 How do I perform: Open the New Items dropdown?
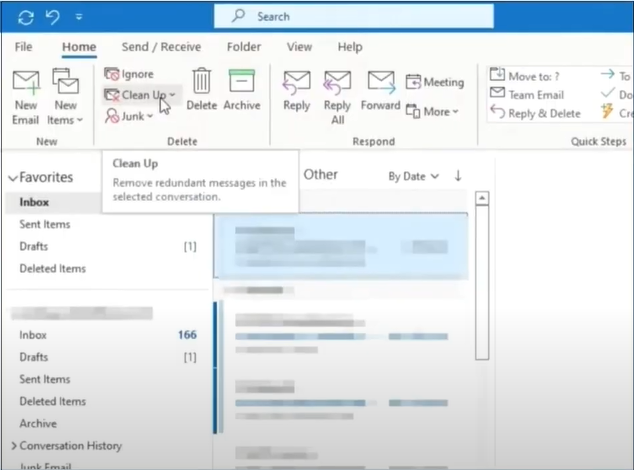(x=65, y=97)
